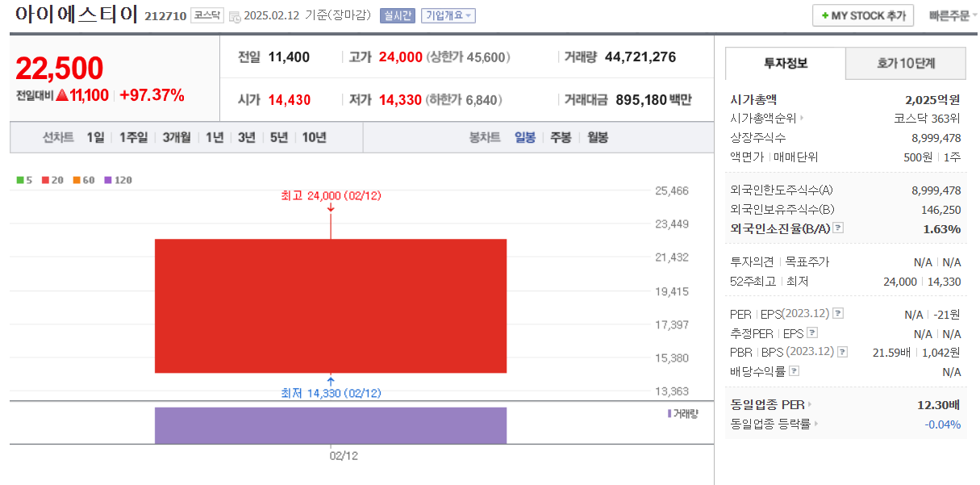The width and height of the screenshot is (980, 485).
Task: Open help icon next to PER EPS(2023.12)
Action: click(x=838, y=313)
